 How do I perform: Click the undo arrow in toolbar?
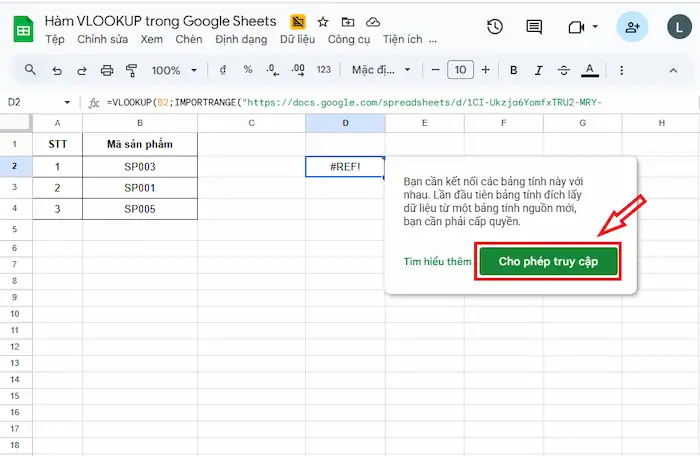[x=57, y=70]
